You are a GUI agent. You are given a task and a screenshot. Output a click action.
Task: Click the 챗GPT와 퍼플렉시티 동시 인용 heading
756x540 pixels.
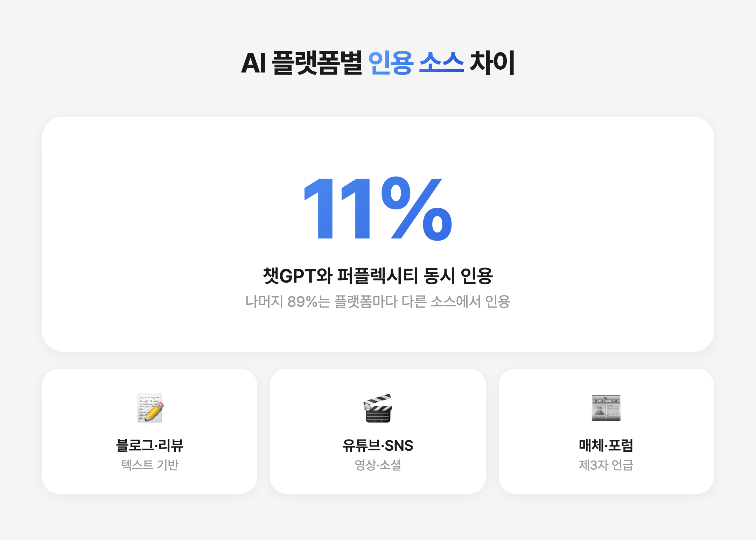pos(378,276)
